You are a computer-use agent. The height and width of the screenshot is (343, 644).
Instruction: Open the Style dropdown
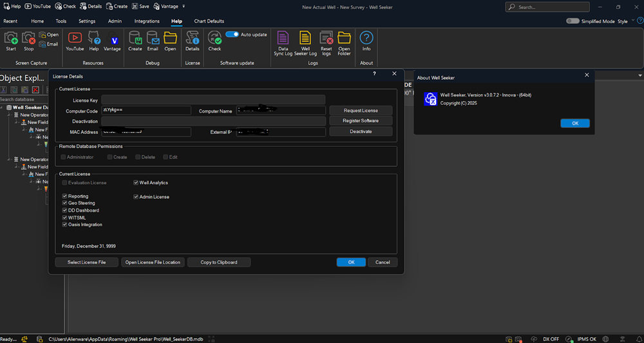coord(625,21)
